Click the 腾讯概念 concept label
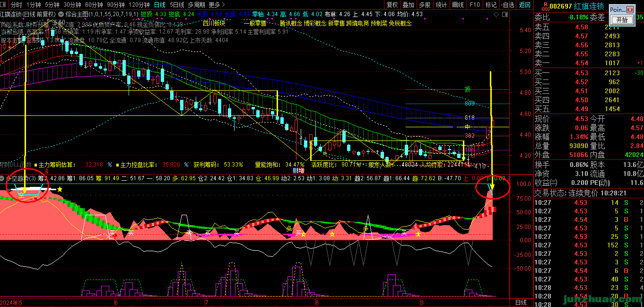This screenshot has width=644, height=307. coord(291,23)
